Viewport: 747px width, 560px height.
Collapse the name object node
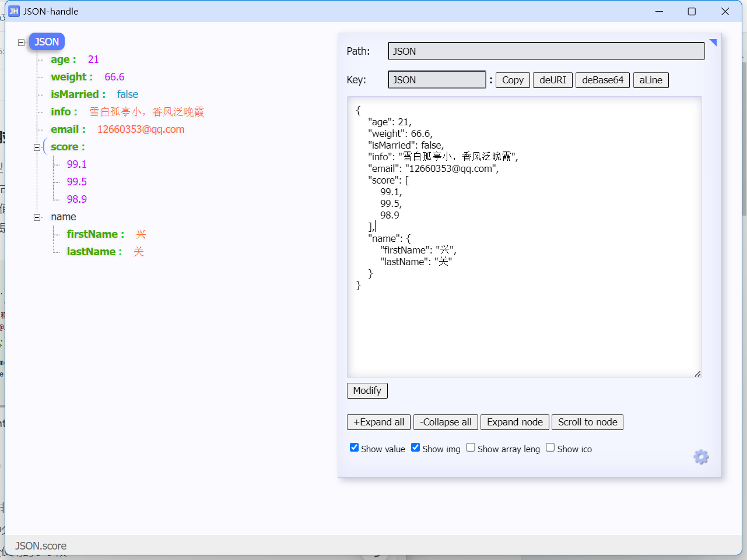37,217
